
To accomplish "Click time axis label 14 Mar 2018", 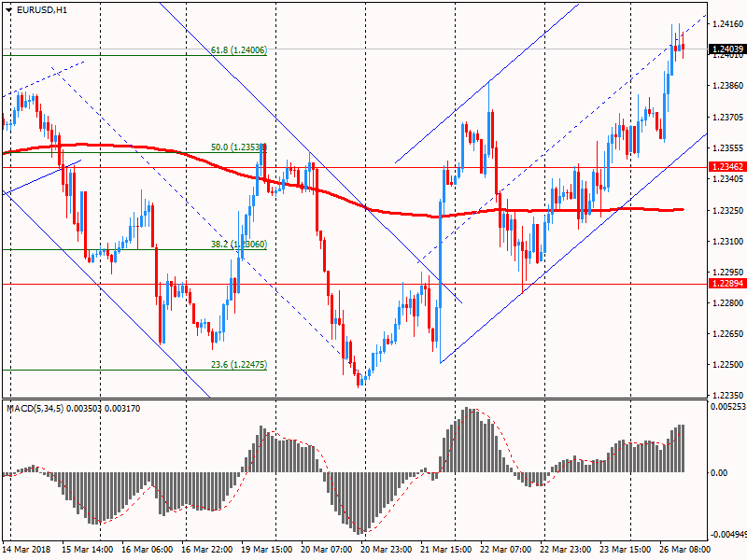I will pos(26,549).
